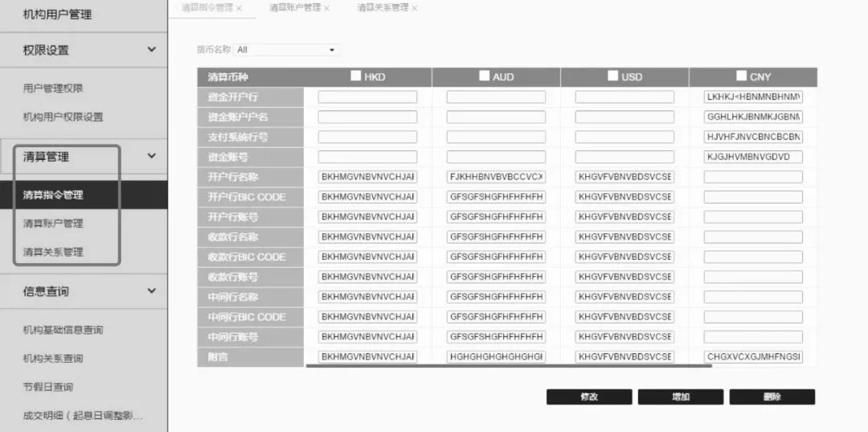868x432 pixels.
Task: Click the 中间行名称 row label
Action: point(250,297)
